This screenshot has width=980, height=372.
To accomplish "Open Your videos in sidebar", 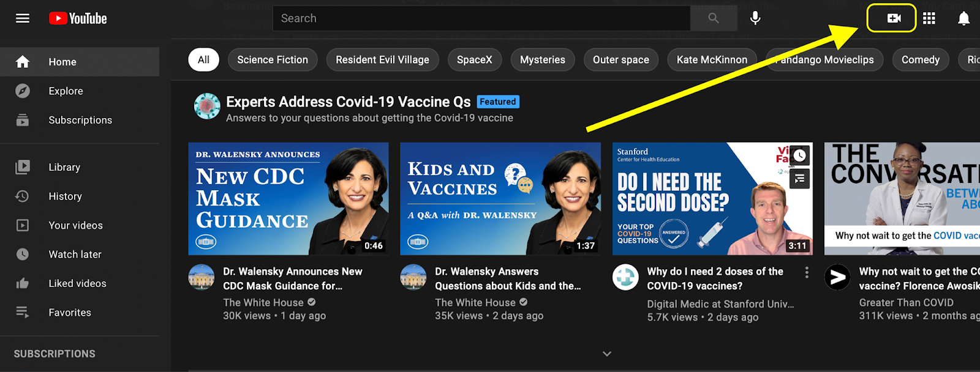I will pyautogui.click(x=80, y=225).
